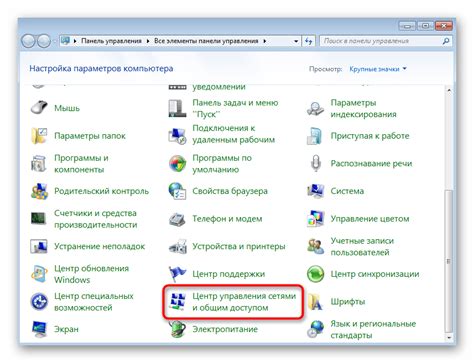Viewport: 474px width, 363px height.
Task: Click the Forward navigation button
Action: click(x=44, y=41)
